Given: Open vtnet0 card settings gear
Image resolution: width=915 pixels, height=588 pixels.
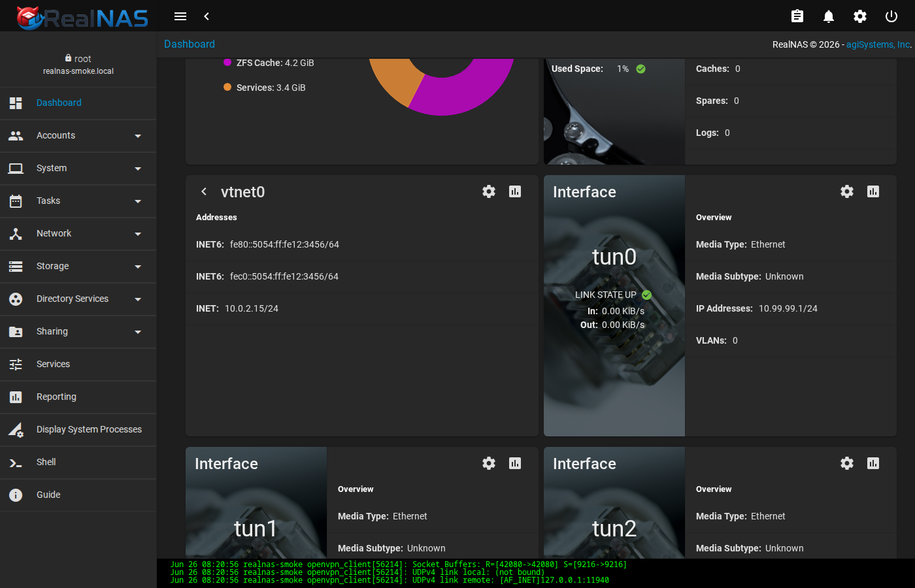Looking at the screenshot, I should pos(489,191).
